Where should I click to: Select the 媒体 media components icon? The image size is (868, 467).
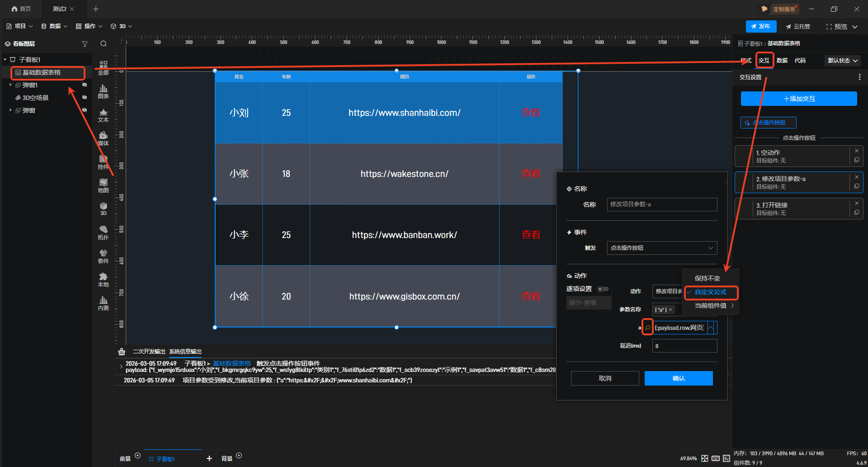click(103, 138)
